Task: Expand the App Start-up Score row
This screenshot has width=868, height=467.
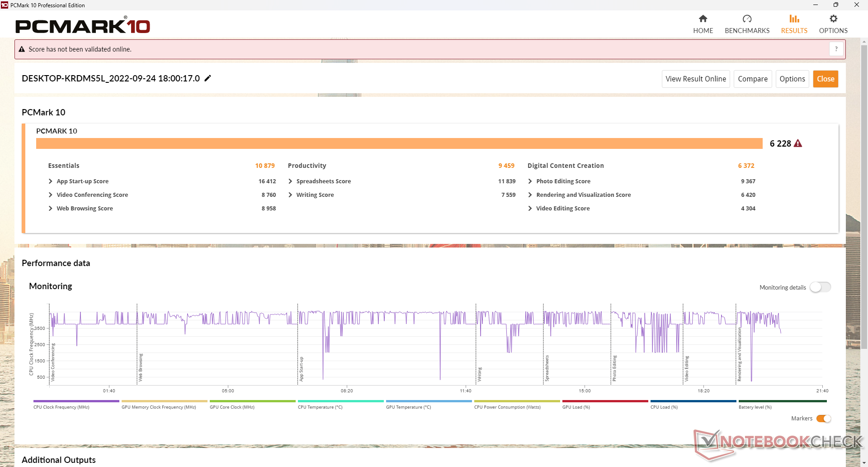Action: pos(51,181)
